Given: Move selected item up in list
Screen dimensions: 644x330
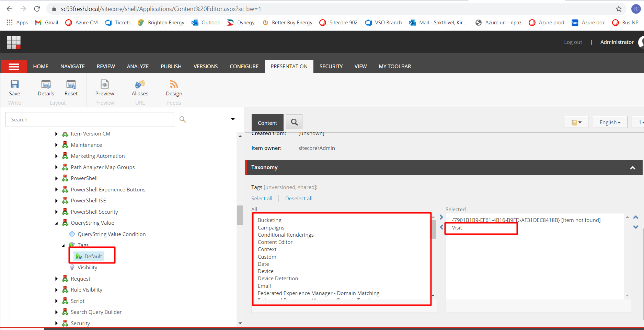Looking at the screenshot, I should pos(636,217).
